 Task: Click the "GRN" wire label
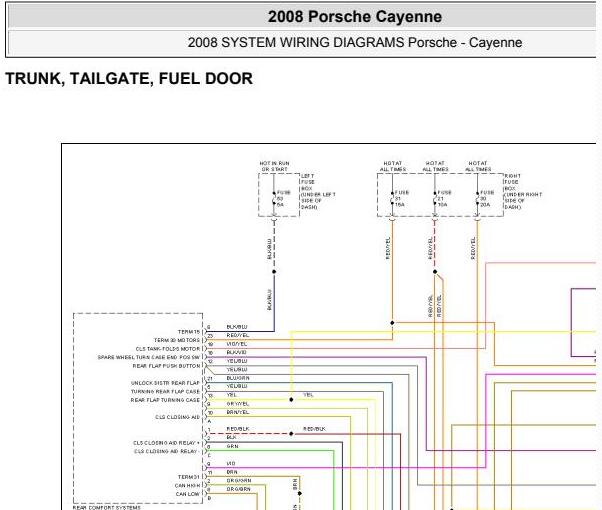(232, 446)
